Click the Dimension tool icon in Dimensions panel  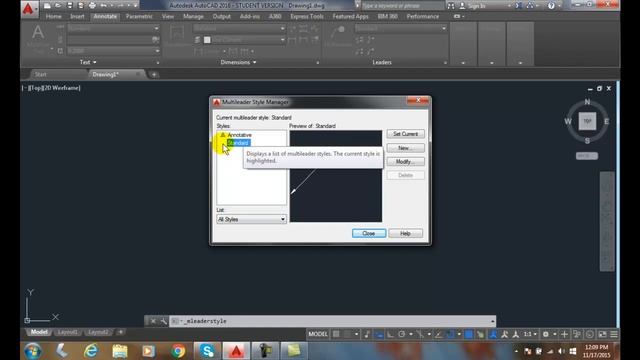coord(177,33)
